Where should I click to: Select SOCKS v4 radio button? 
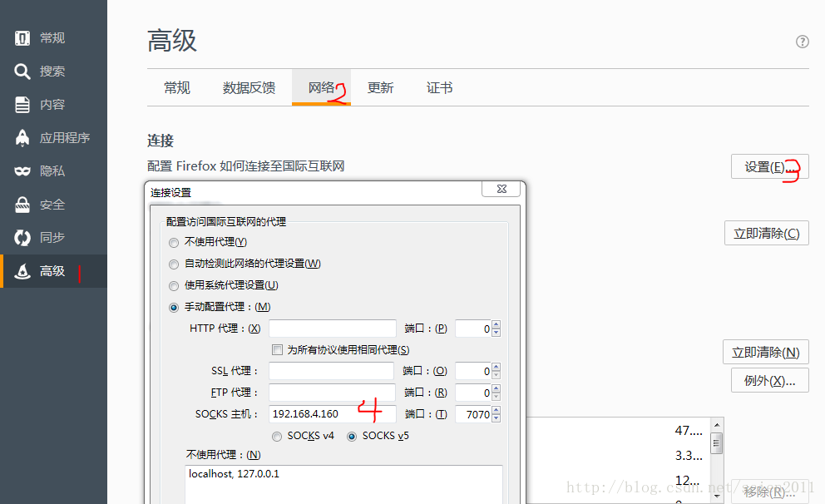click(x=277, y=436)
